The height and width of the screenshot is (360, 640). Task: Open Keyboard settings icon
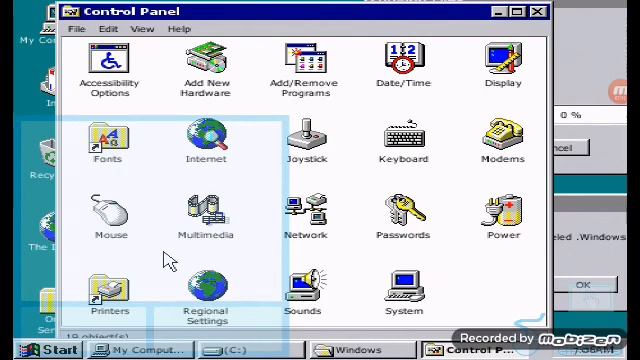tap(404, 135)
